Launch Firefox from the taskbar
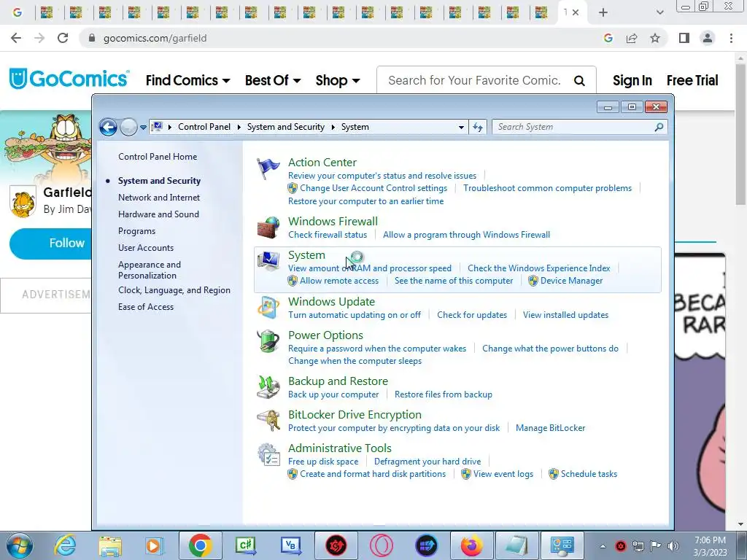747x560 pixels. (x=472, y=545)
